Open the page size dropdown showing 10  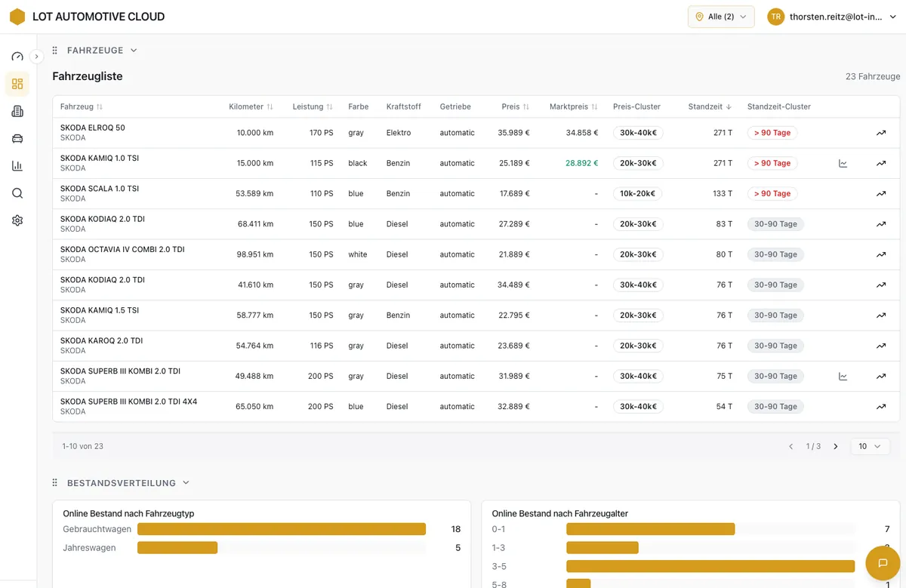[870, 446]
